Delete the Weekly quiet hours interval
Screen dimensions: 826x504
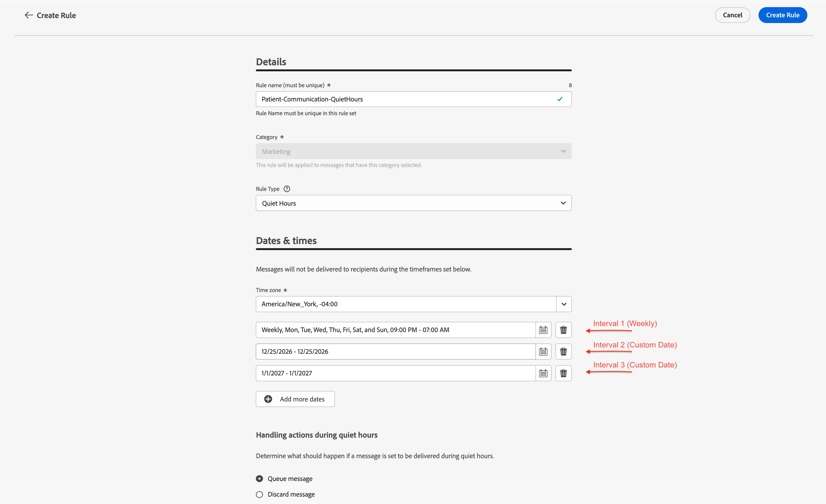point(563,330)
